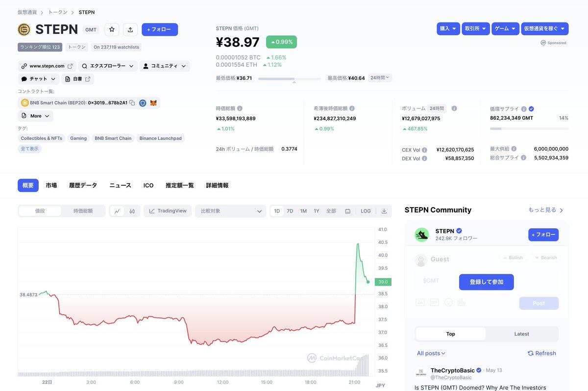The height and width of the screenshot is (391, 588).
Task: Click the low-high price range slider
Action: click(290, 78)
